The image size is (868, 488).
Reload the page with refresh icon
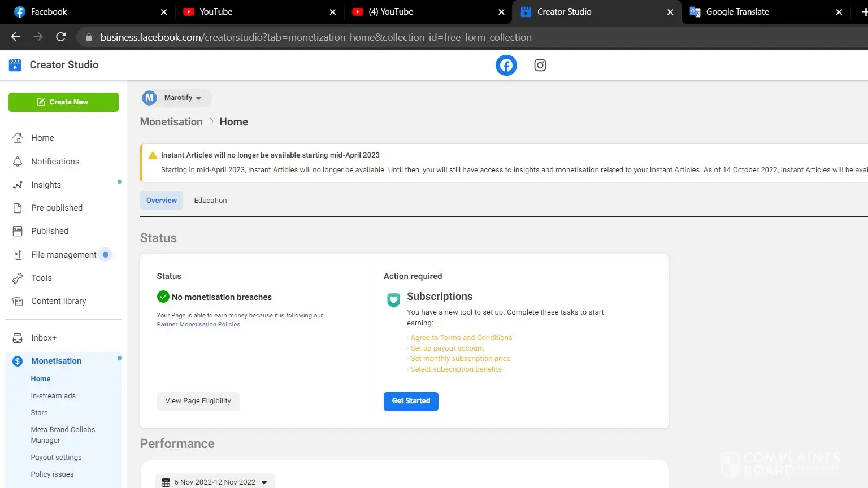pos(61,37)
